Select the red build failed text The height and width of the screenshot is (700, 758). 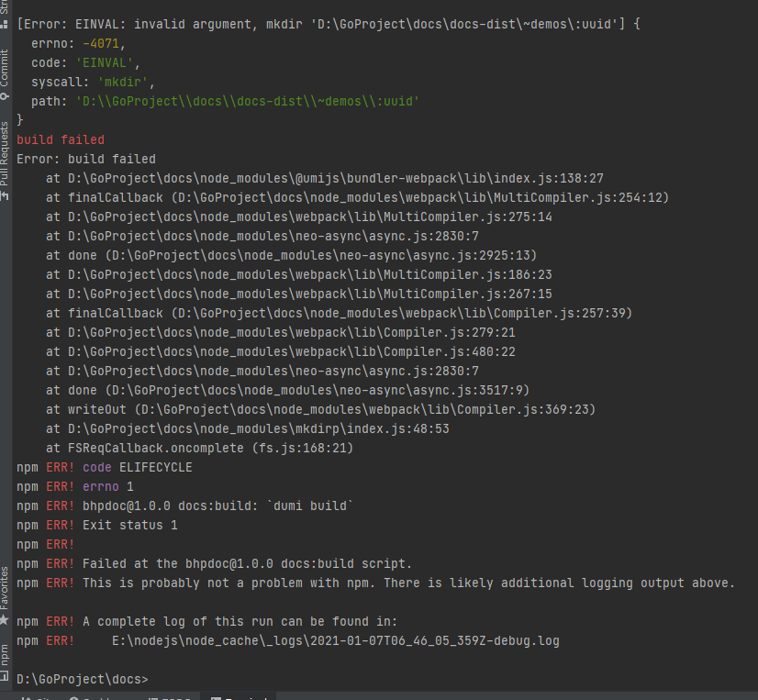[59, 139]
